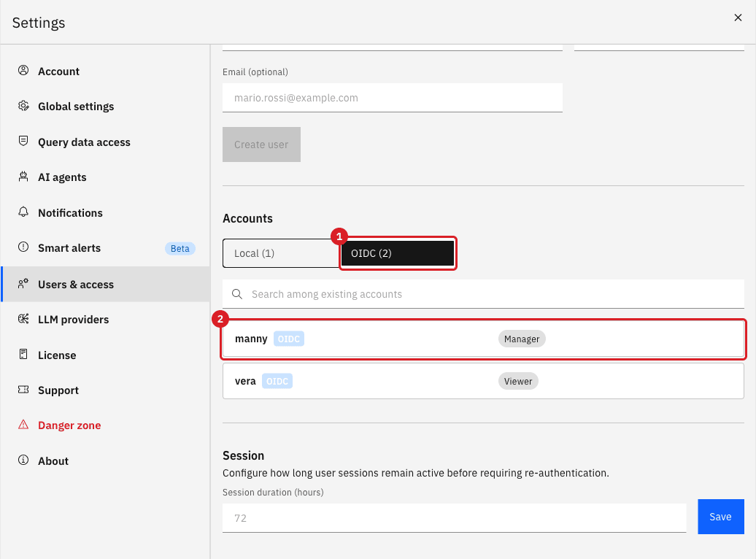
Task: Select AI agents in the sidebar
Action: tap(105, 177)
